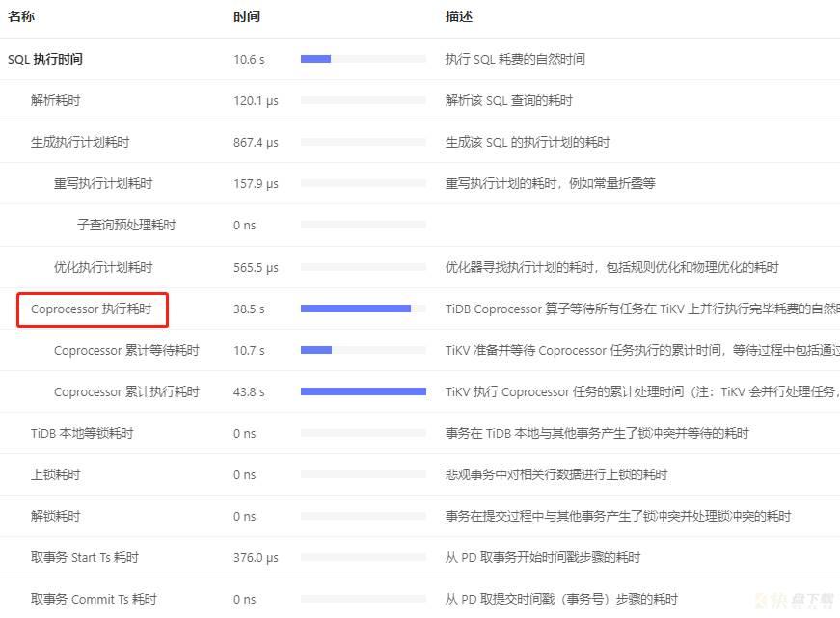Click the Coprocessor 累计等待耗时 progress bar
The height and width of the screenshot is (618, 840).
tap(364, 350)
